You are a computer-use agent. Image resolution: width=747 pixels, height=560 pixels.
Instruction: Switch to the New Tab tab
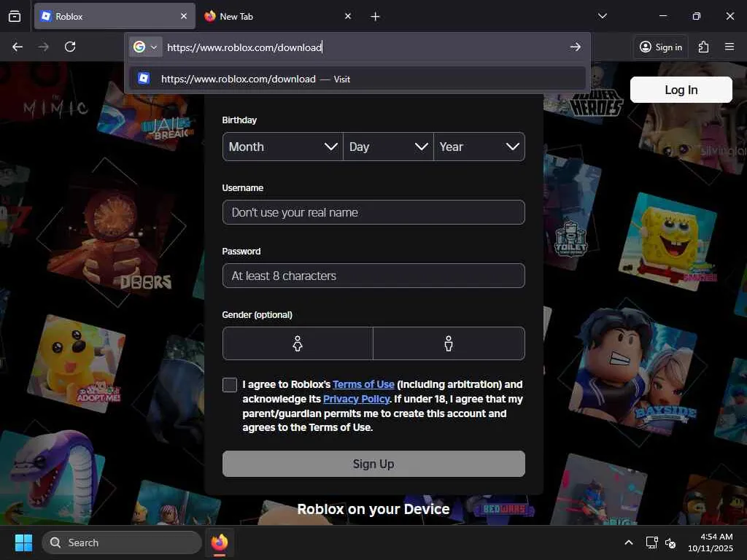(279, 16)
